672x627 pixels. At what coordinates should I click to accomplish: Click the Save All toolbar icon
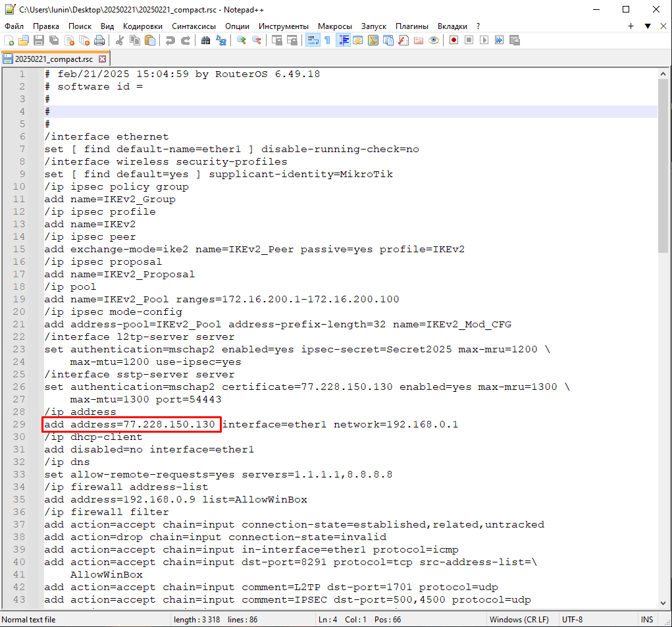point(54,40)
